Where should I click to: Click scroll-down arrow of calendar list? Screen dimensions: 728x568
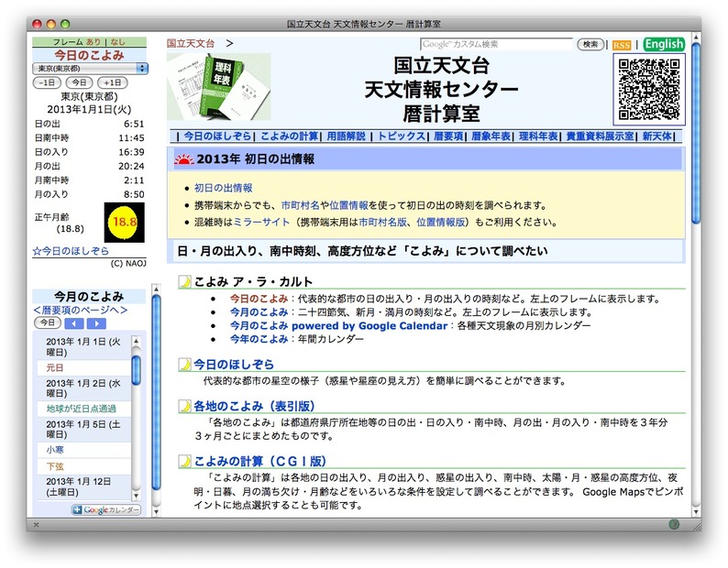point(136,496)
